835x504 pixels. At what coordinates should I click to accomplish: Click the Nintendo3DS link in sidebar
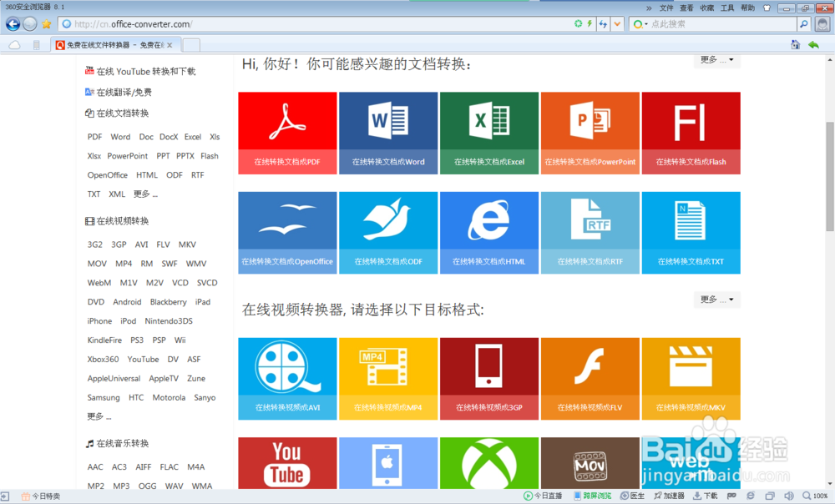169,321
